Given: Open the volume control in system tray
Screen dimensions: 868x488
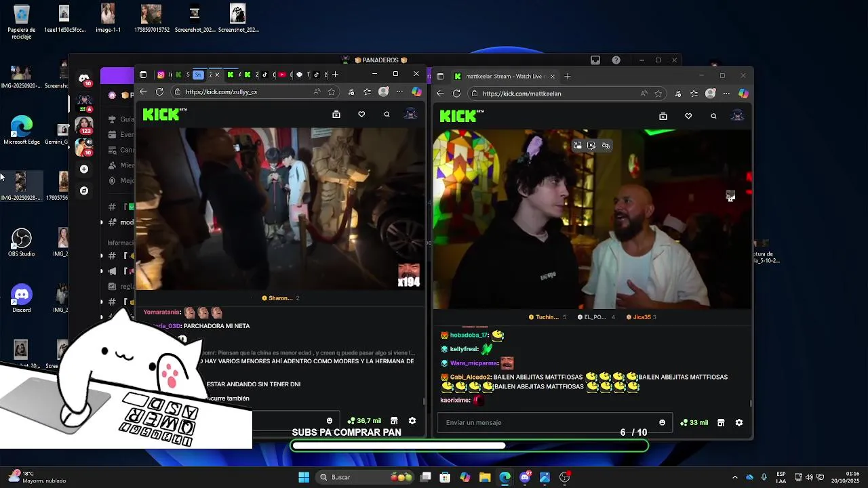Looking at the screenshot, I should pos(809,477).
